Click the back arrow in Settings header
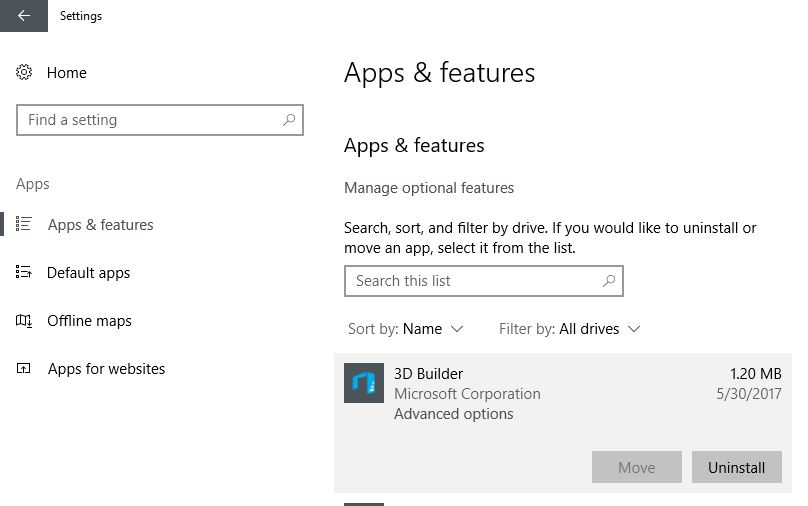Image resolution: width=808 pixels, height=506 pixels. click(24, 15)
